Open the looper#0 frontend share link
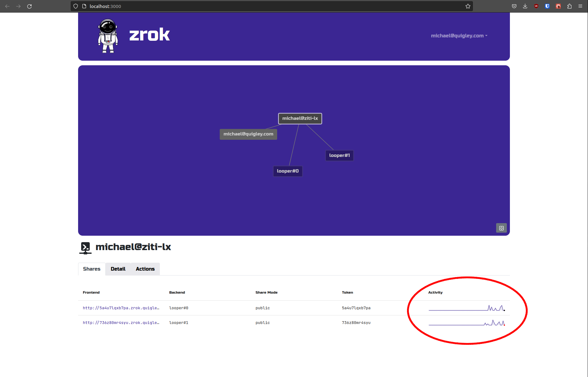The height and width of the screenshot is (377, 588). pyautogui.click(x=121, y=308)
